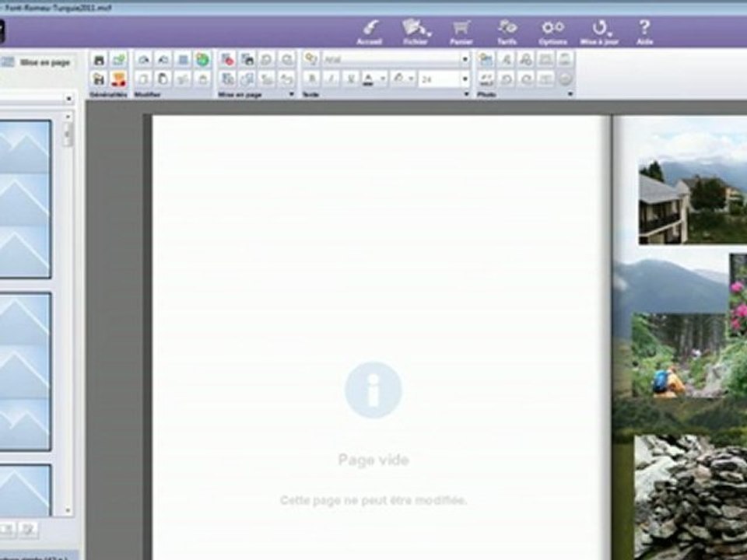
Task: Select the hiker with blue backpack photo
Action: click(x=679, y=355)
